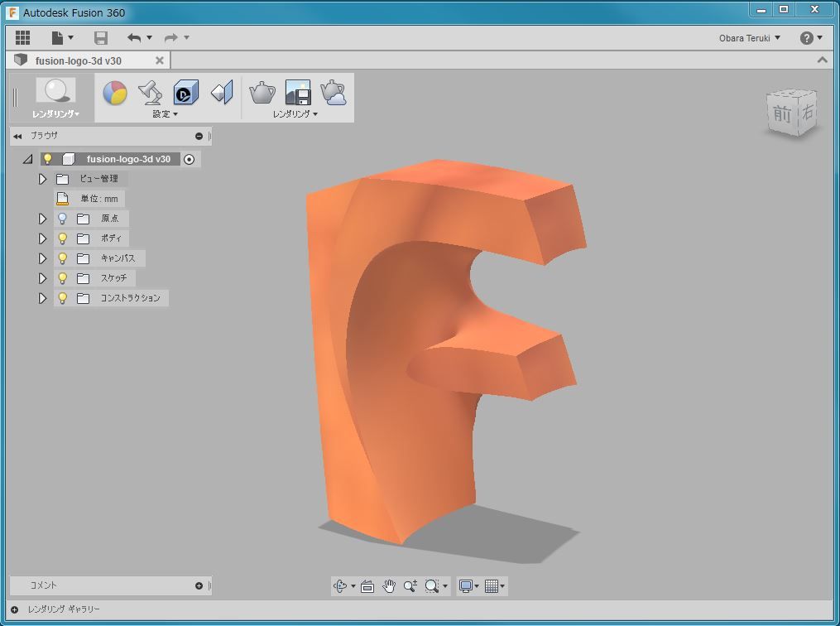Switch to the fusion-logo-3d v30 tab
Viewport: 840px width, 626px height.
click(x=79, y=60)
